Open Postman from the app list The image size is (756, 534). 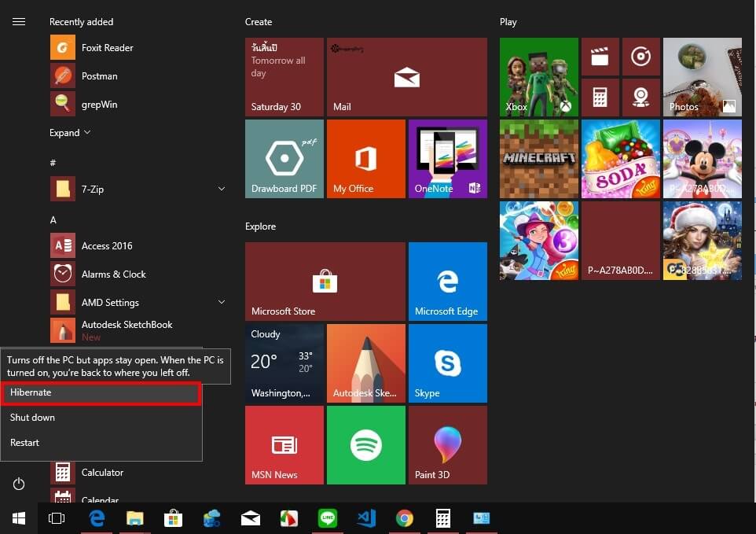138,76
